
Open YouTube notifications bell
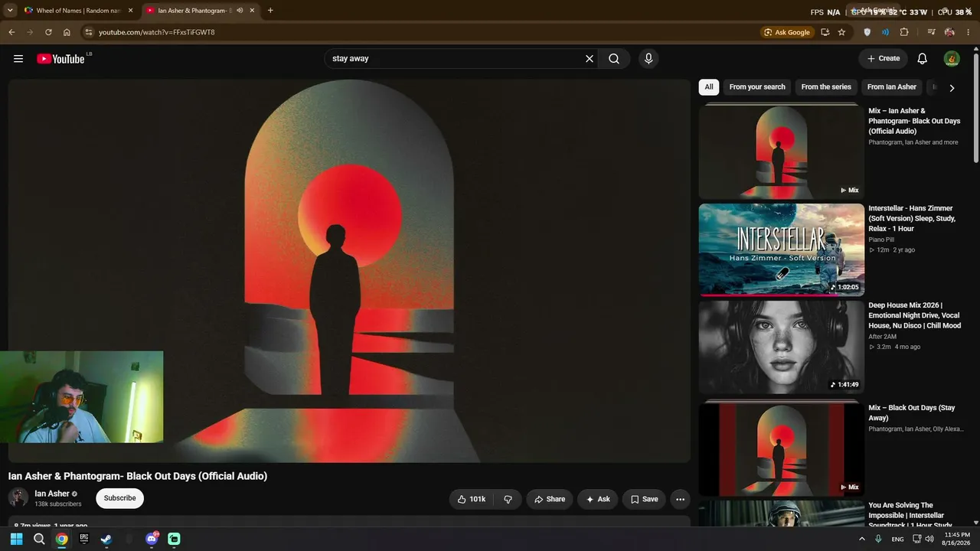point(923,59)
